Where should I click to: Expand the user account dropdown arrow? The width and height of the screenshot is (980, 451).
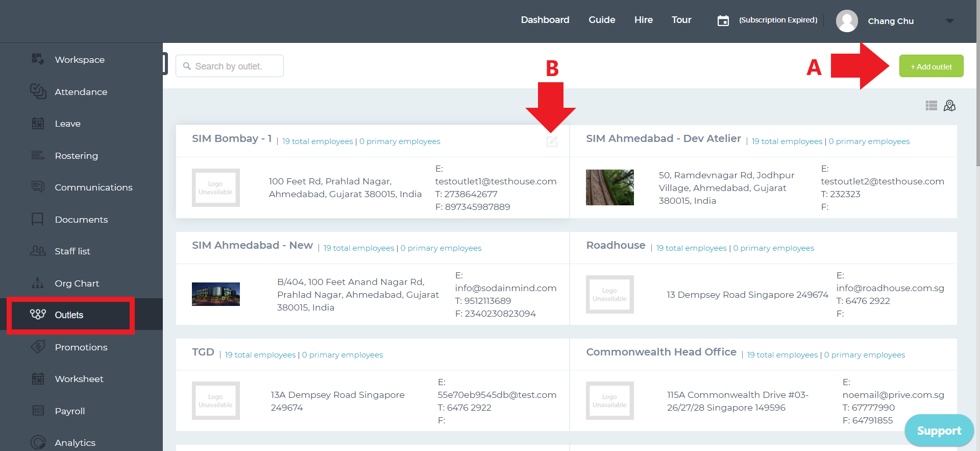pyautogui.click(x=949, y=21)
